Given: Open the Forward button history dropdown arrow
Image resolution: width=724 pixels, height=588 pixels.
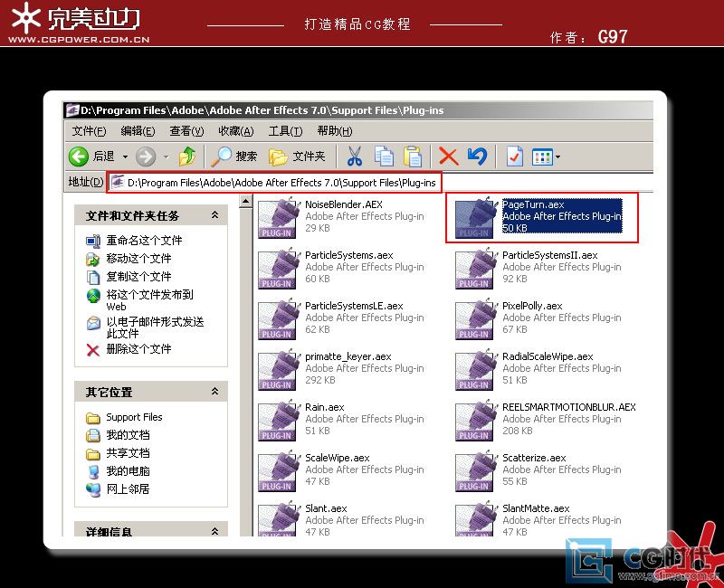Looking at the screenshot, I should pyautogui.click(x=167, y=156).
